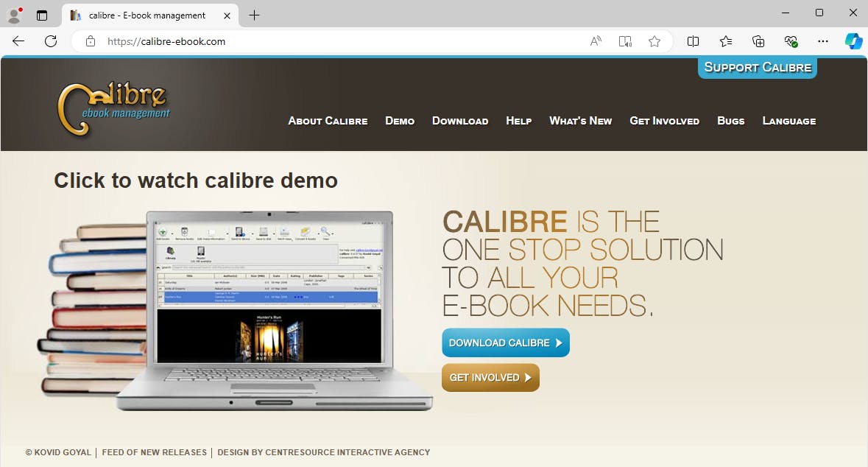
Task: Minimize the browser window
Action: [785, 13]
